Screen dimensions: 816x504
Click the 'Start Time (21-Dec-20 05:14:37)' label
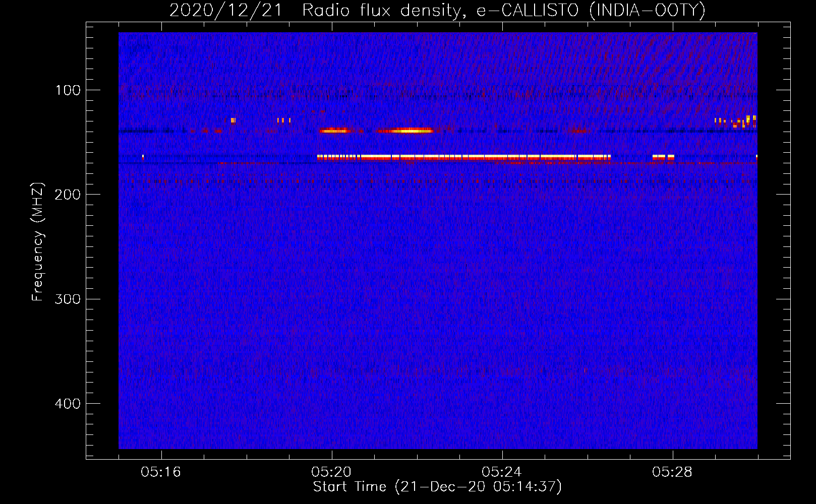point(437,487)
